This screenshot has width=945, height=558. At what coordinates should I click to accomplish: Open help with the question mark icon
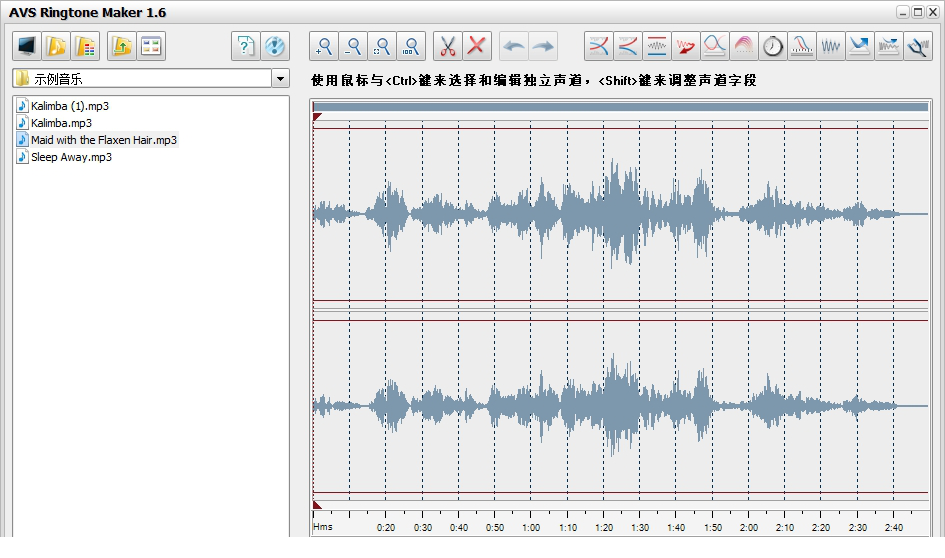click(245, 46)
